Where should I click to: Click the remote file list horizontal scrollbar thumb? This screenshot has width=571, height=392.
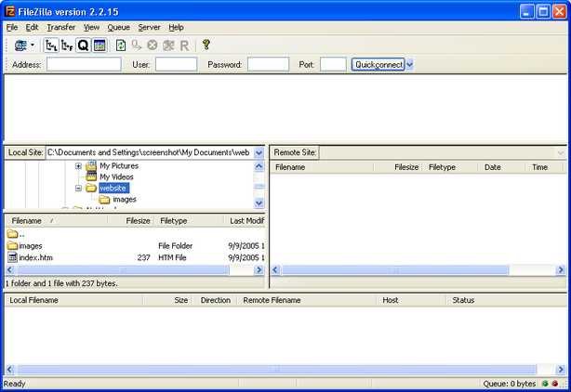point(395,269)
